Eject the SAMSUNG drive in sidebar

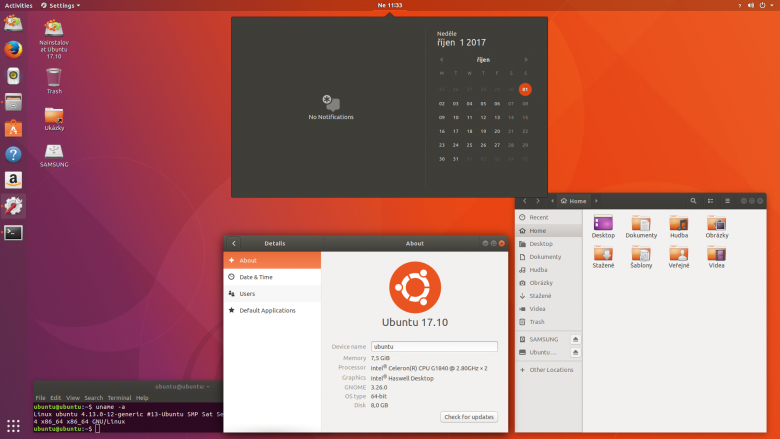[x=576, y=339]
